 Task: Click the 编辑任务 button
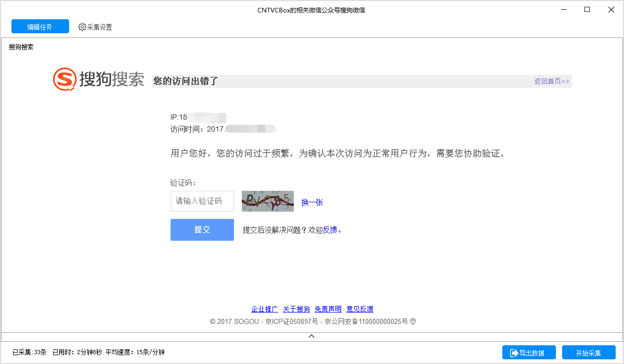pyautogui.click(x=40, y=27)
